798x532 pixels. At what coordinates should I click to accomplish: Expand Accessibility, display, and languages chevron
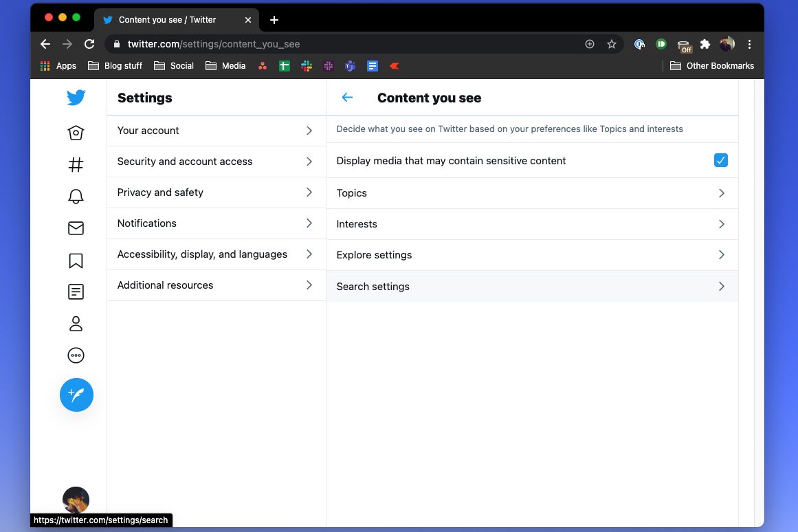click(309, 254)
